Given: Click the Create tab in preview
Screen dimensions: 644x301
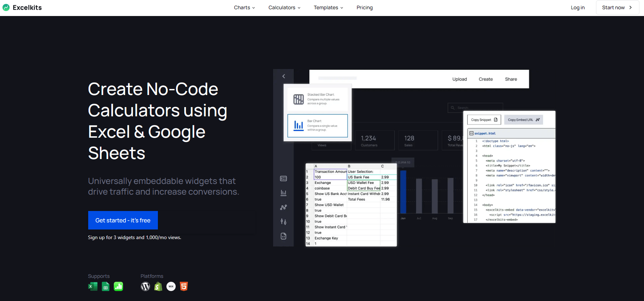Looking at the screenshot, I should [486, 79].
